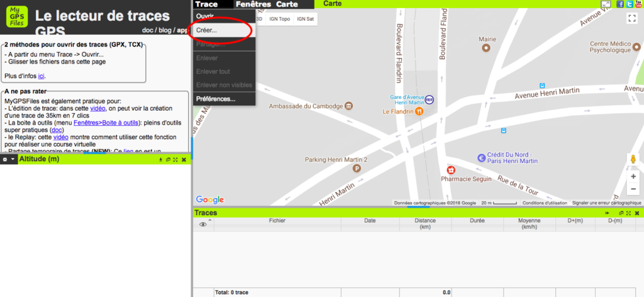Image resolution: width=644 pixels, height=297 pixels.
Task: Zoom in on the map
Action: click(633, 176)
